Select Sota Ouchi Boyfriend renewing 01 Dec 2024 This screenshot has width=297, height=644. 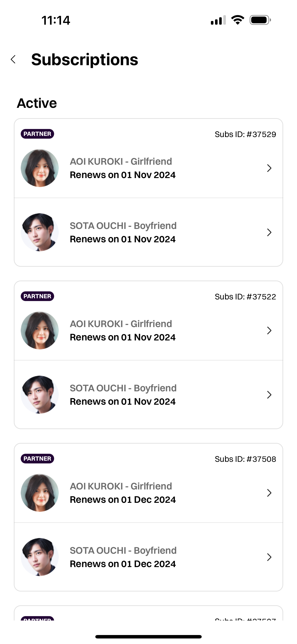[123, 557]
